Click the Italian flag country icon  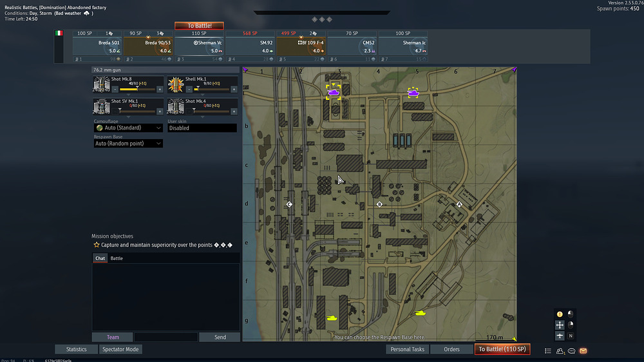(x=59, y=33)
